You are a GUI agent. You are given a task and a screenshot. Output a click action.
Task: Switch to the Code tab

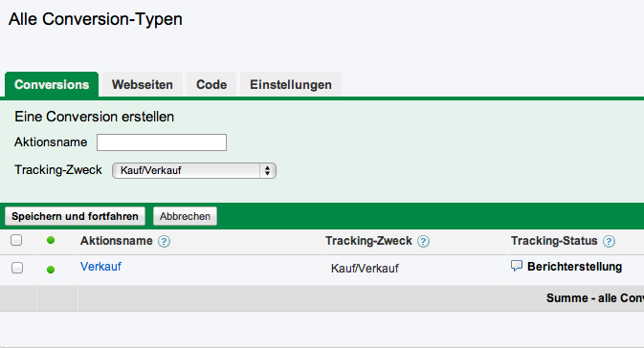[211, 84]
